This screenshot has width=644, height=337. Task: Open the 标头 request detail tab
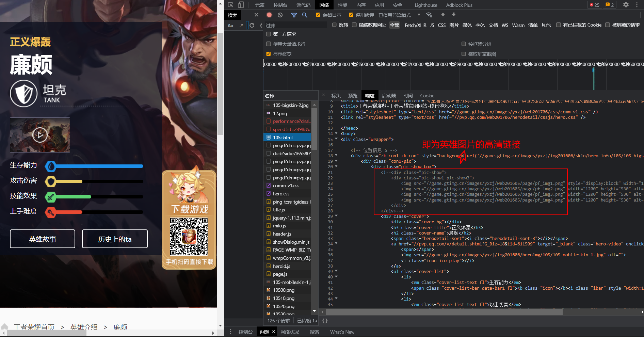336,96
